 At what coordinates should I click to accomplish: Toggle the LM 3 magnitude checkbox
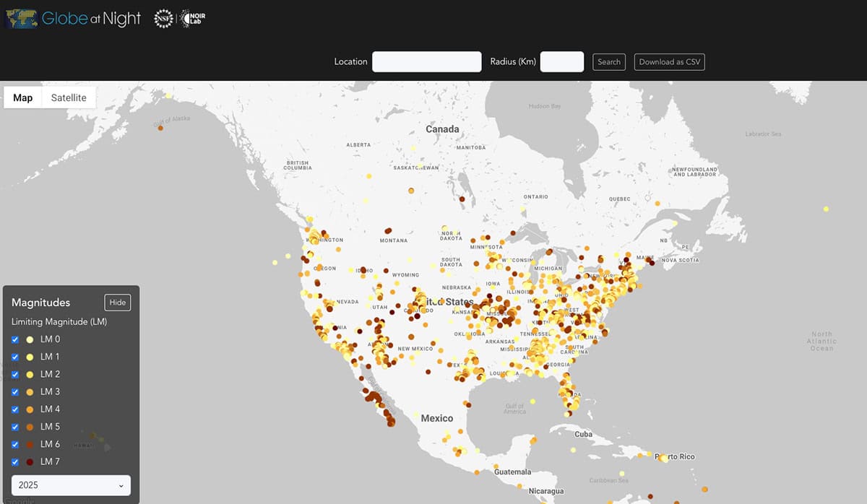pyautogui.click(x=15, y=392)
